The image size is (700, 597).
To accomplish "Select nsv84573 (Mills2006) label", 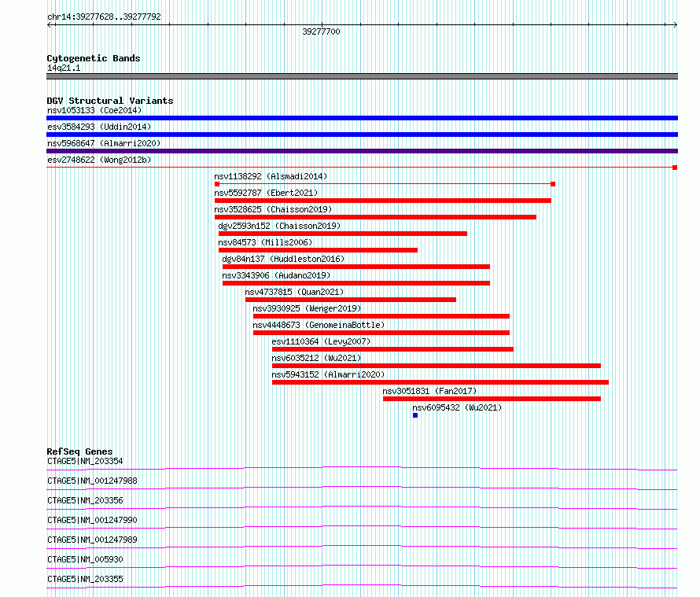I will coord(265,242).
